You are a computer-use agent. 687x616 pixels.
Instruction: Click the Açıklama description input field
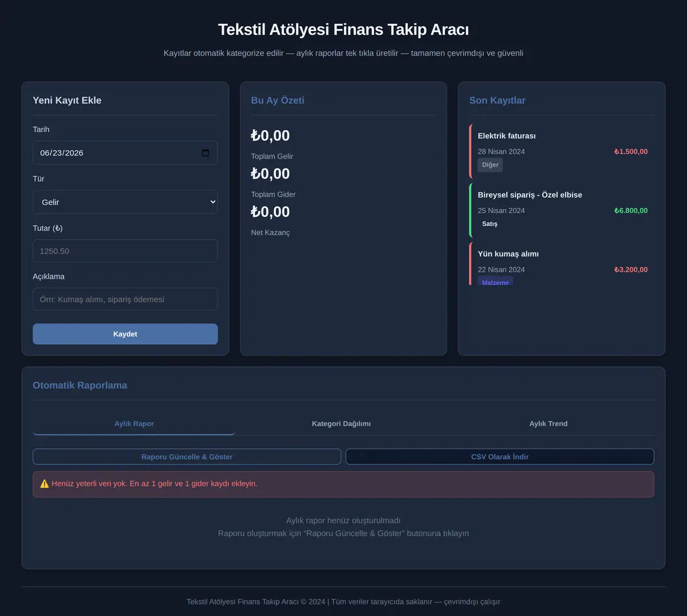pos(125,299)
